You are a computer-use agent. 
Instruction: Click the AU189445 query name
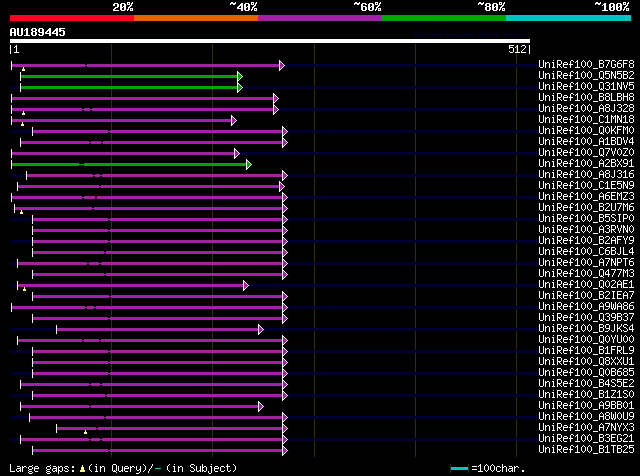(x=38, y=32)
